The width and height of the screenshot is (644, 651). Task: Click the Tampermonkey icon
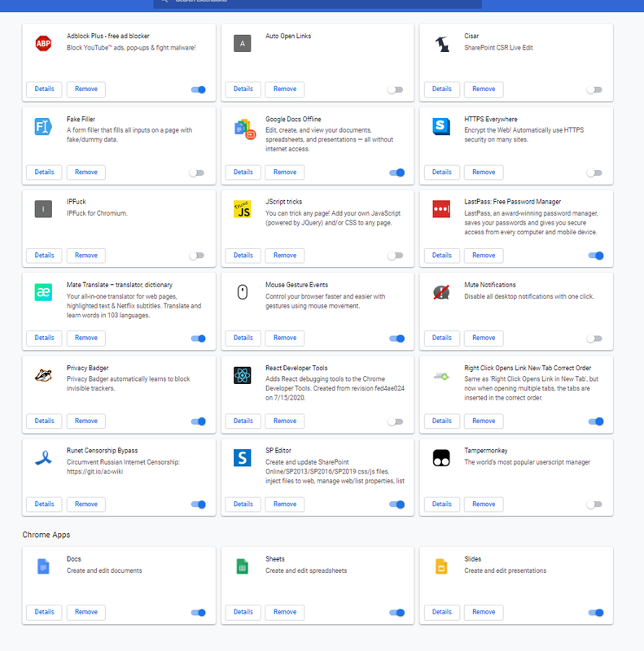click(441, 458)
